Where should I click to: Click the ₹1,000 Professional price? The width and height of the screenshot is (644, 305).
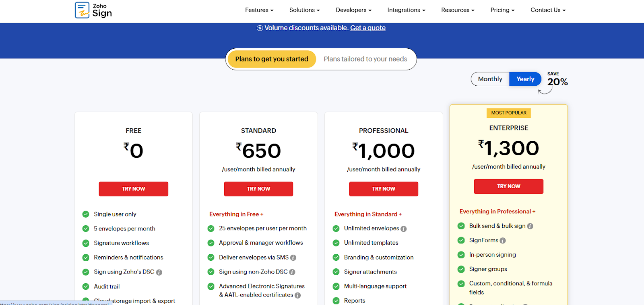(x=384, y=151)
